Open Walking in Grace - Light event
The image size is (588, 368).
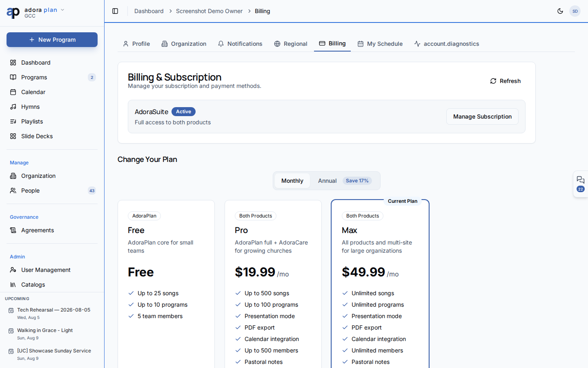tap(52, 334)
